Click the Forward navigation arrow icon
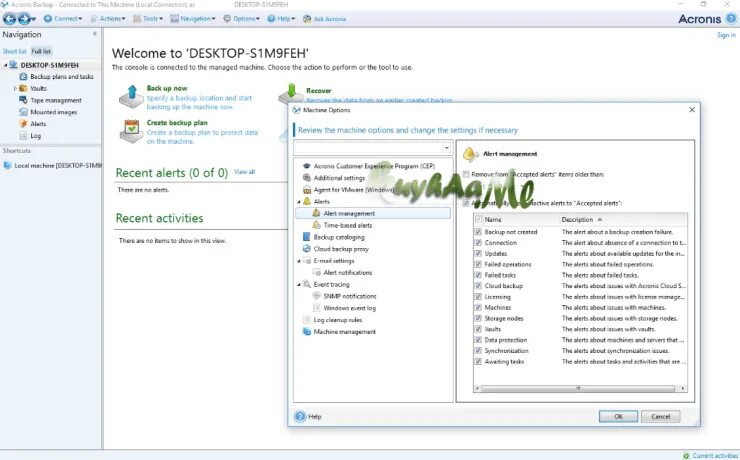Image resolution: width=740 pixels, height=460 pixels. coord(24,19)
